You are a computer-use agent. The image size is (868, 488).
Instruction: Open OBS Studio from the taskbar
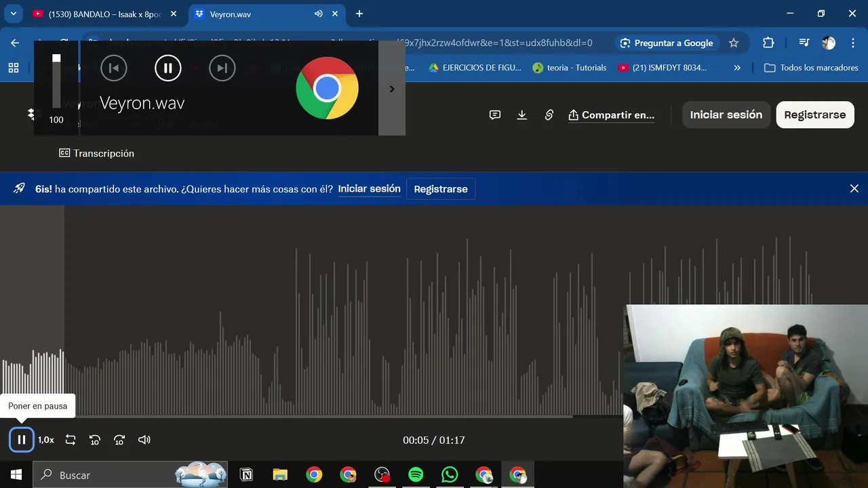[382, 475]
